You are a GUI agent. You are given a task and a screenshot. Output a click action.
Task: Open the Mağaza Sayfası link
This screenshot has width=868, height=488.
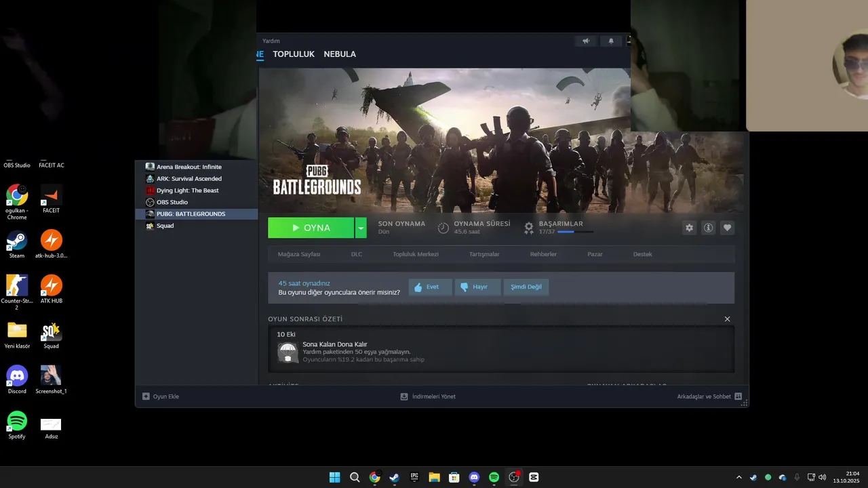point(299,254)
